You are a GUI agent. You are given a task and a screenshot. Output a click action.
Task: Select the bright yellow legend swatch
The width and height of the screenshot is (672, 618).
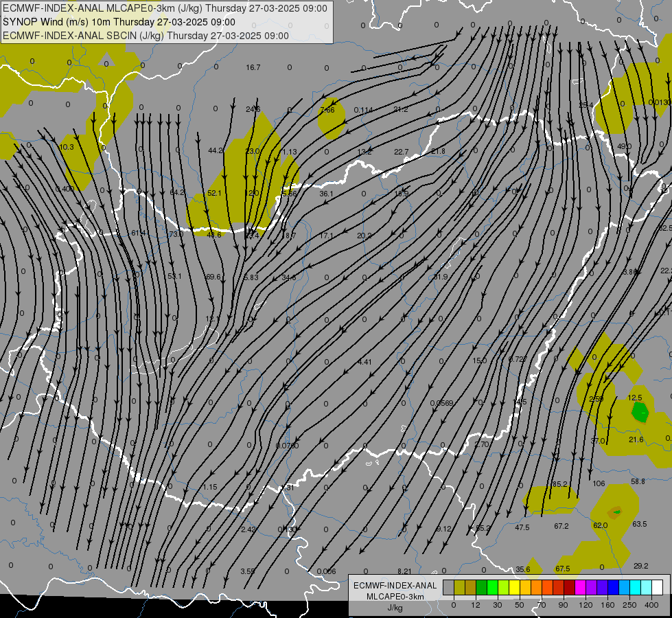(x=514, y=588)
